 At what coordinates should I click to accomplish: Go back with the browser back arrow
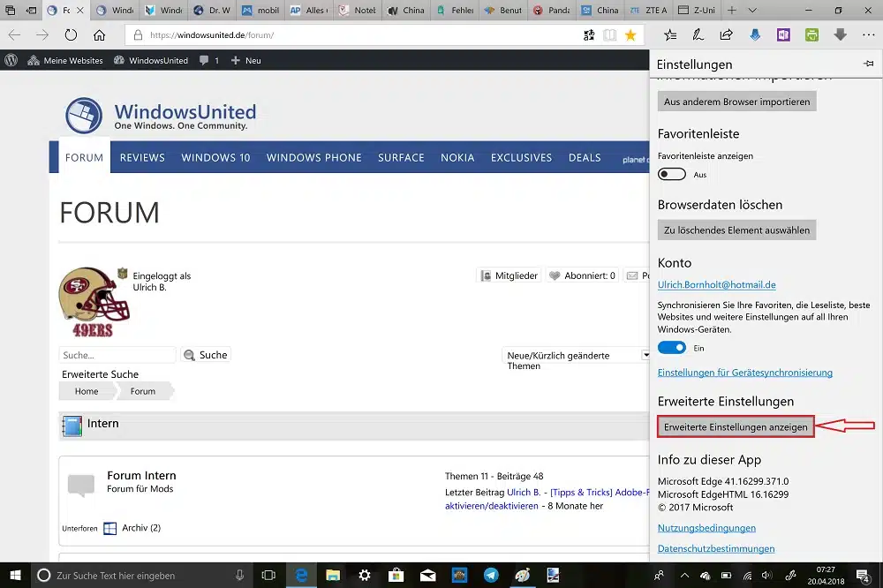[x=15, y=35]
